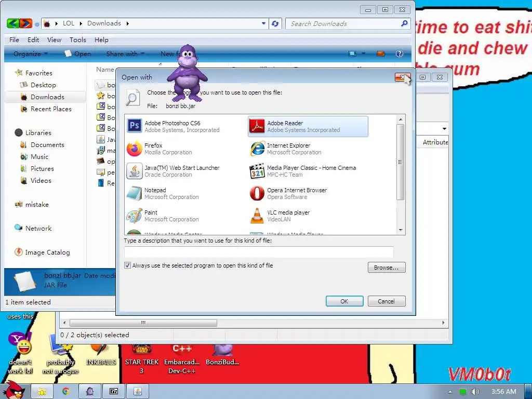
Task: Click the Browse... button
Action: point(387,268)
